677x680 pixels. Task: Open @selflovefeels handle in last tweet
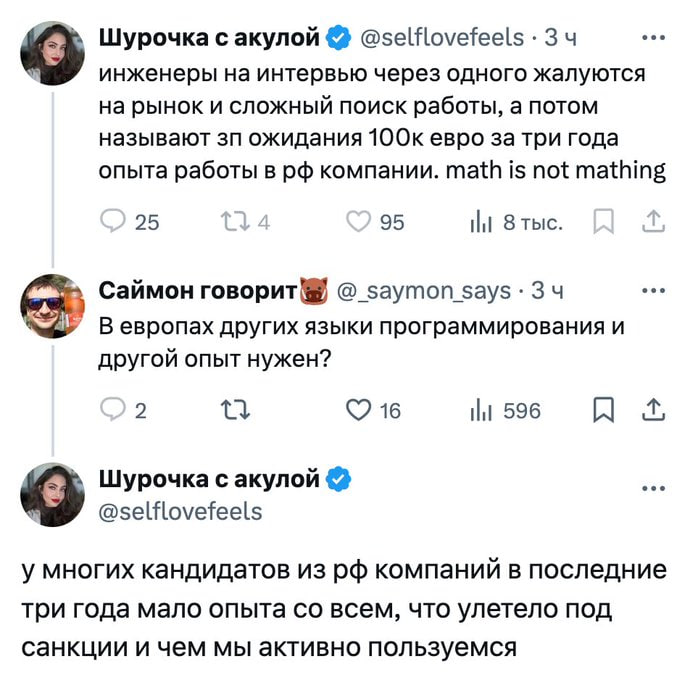click(180, 512)
